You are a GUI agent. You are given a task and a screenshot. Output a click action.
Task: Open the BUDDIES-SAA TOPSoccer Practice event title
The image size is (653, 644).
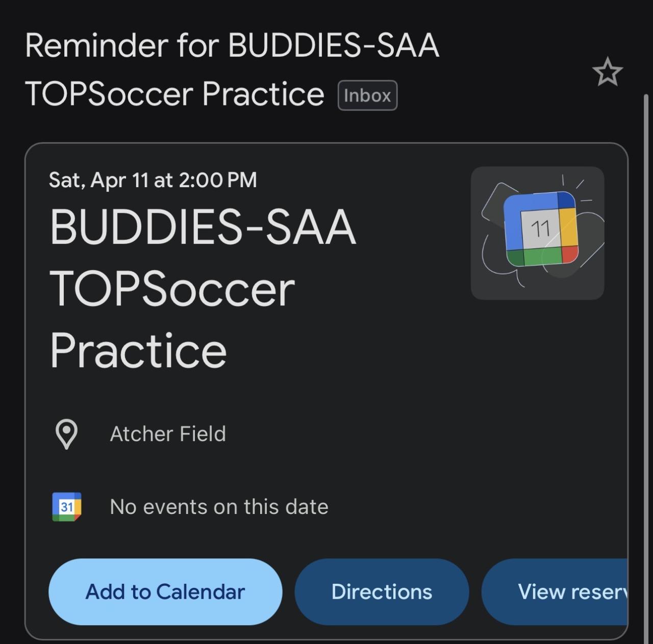pos(203,288)
